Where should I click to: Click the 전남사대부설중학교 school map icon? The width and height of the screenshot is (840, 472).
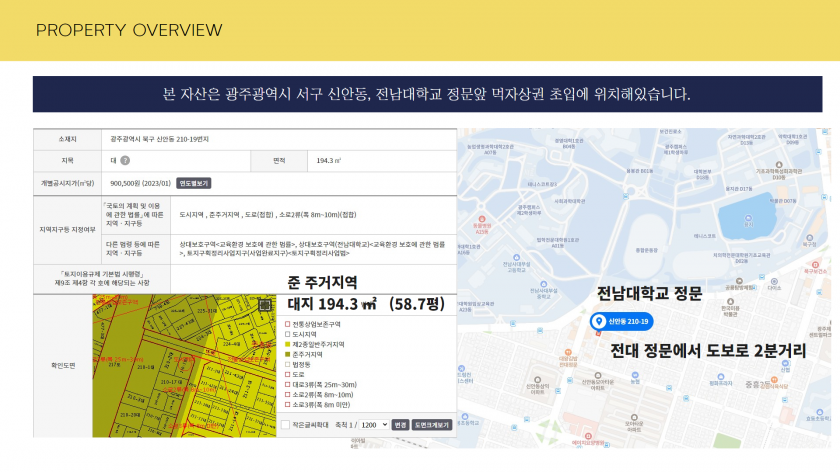[543, 284]
